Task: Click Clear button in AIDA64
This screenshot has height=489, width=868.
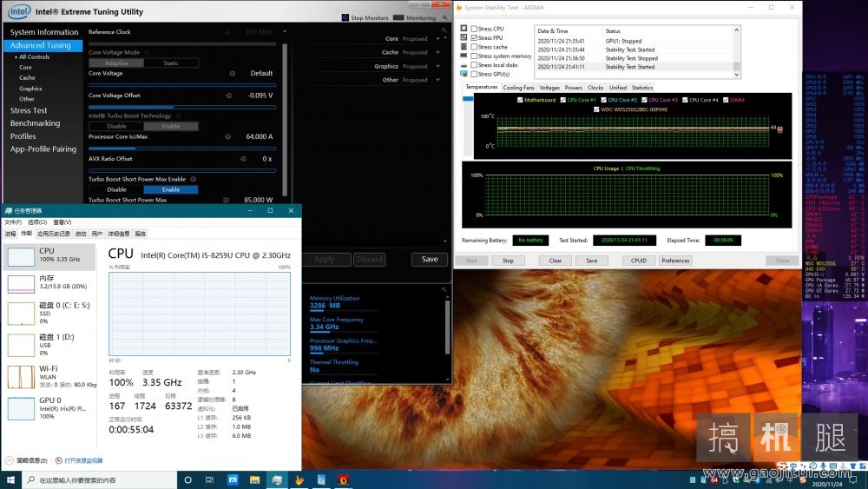Action: [556, 261]
